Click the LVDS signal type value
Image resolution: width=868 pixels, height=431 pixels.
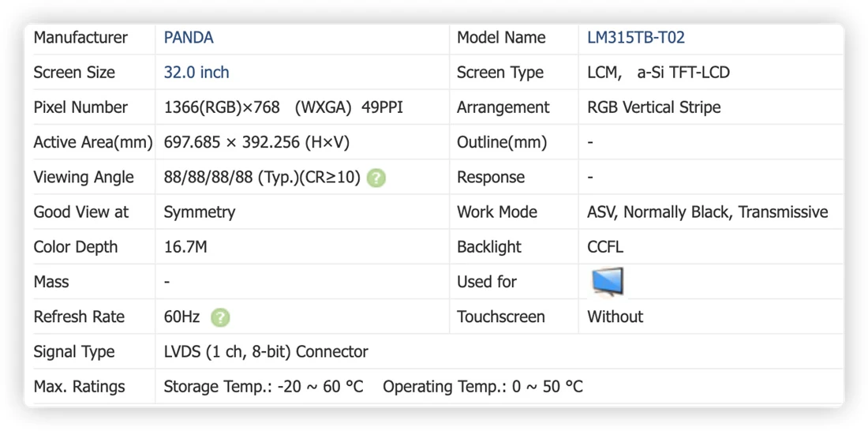coord(266,352)
